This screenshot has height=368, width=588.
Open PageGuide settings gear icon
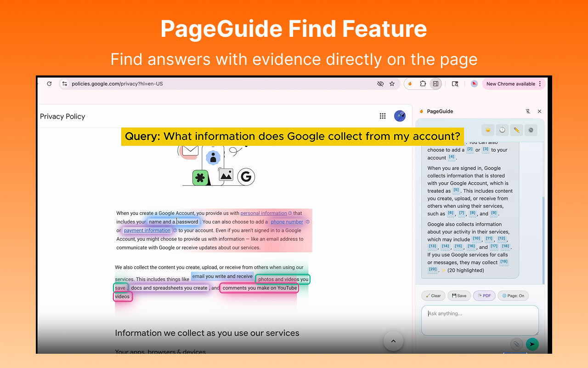click(531, 130)
